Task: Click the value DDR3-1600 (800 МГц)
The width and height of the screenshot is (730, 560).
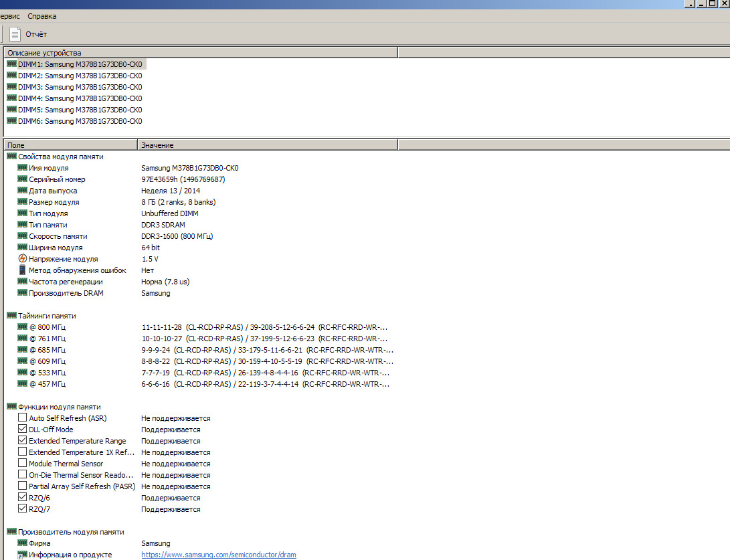Action: tap(177, 236)
